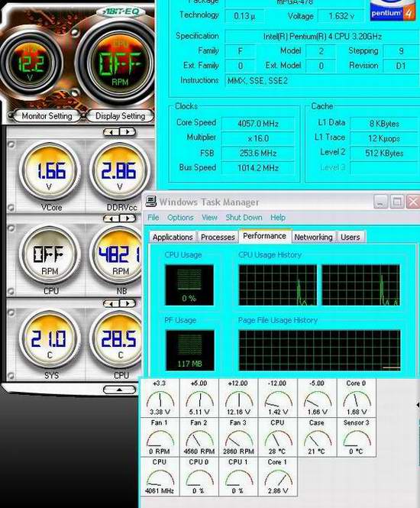
Task: Click the VCore 1.66 V gauge
Action: 50,171
